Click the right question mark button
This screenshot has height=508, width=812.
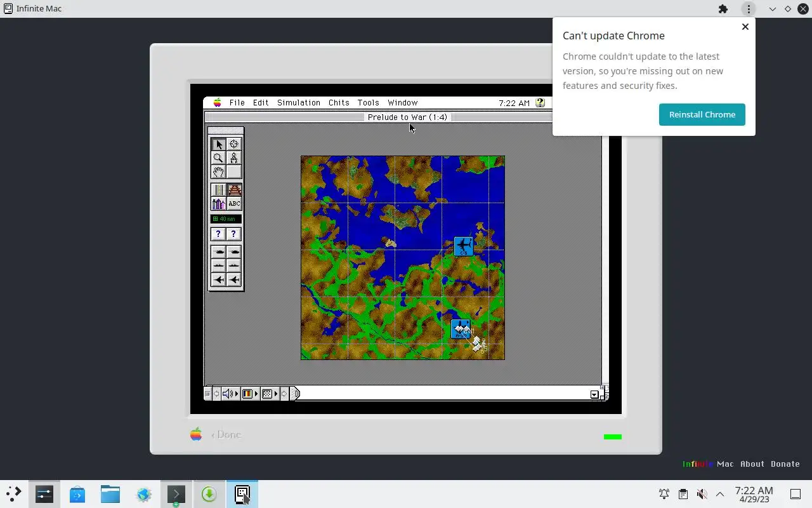click(x=234, y=234)
